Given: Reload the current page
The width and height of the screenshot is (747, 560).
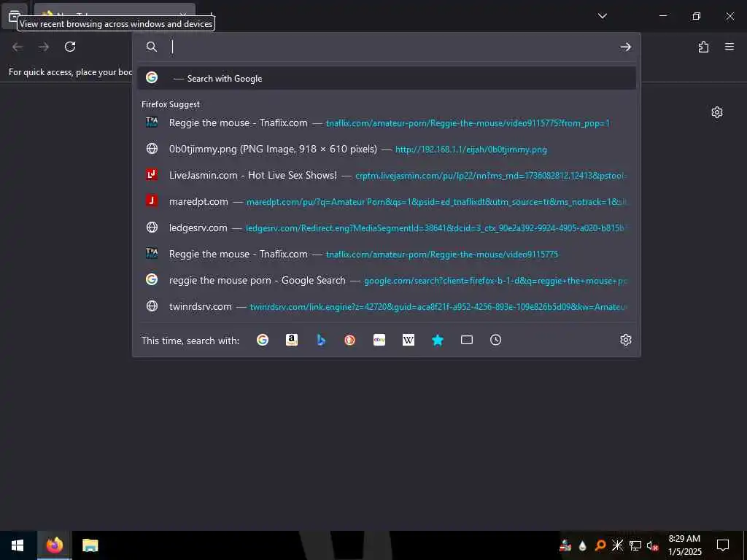Looking at the screenshot, I should pyautogui.click(x=70, y=47).
